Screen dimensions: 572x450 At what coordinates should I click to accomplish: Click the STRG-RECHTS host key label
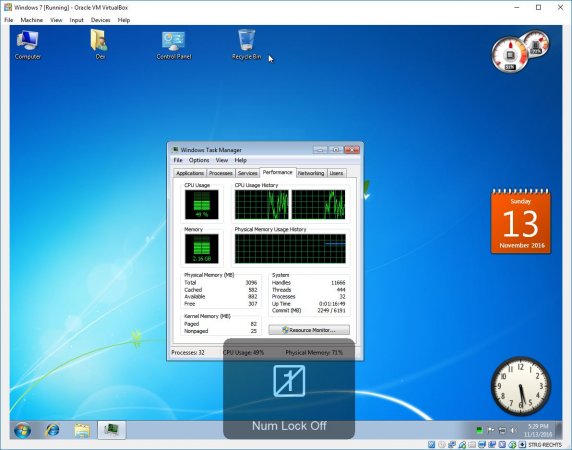pos(545,445)
